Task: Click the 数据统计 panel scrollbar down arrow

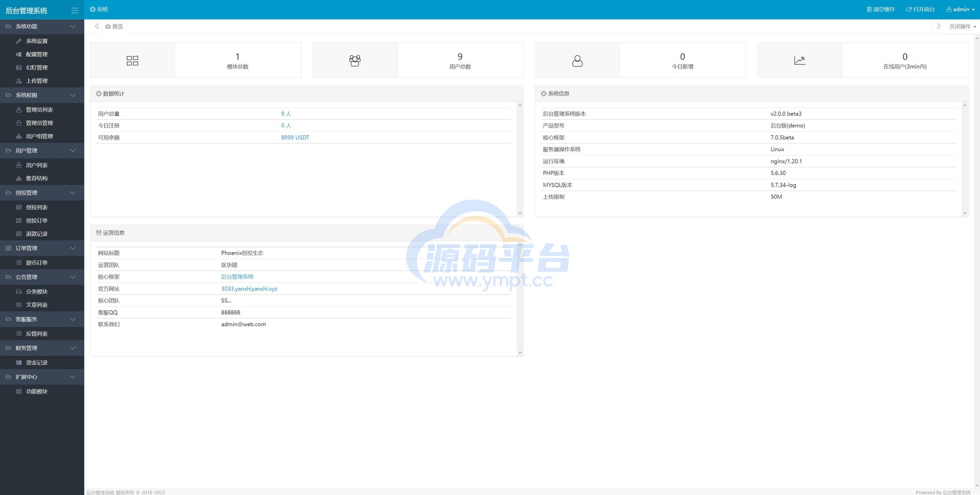Action: pyautogui.click(x=520, y=213)
